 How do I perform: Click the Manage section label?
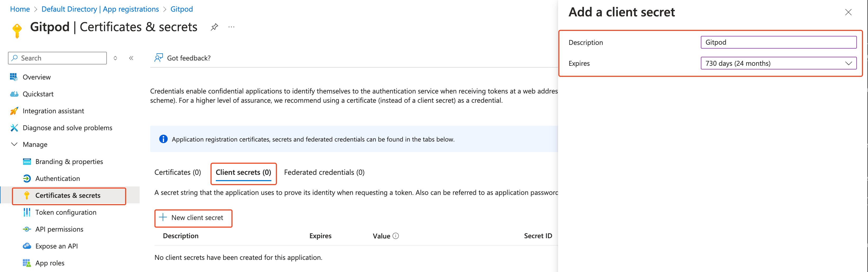(x=35, y=144)
